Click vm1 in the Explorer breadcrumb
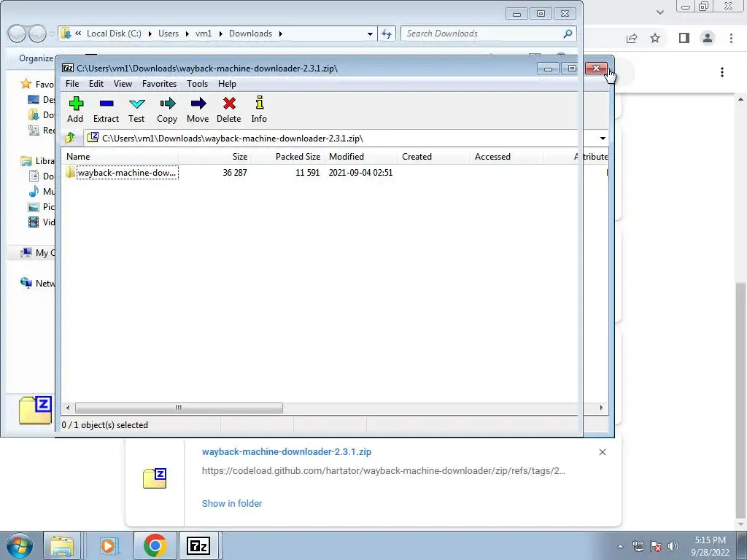 204,34
